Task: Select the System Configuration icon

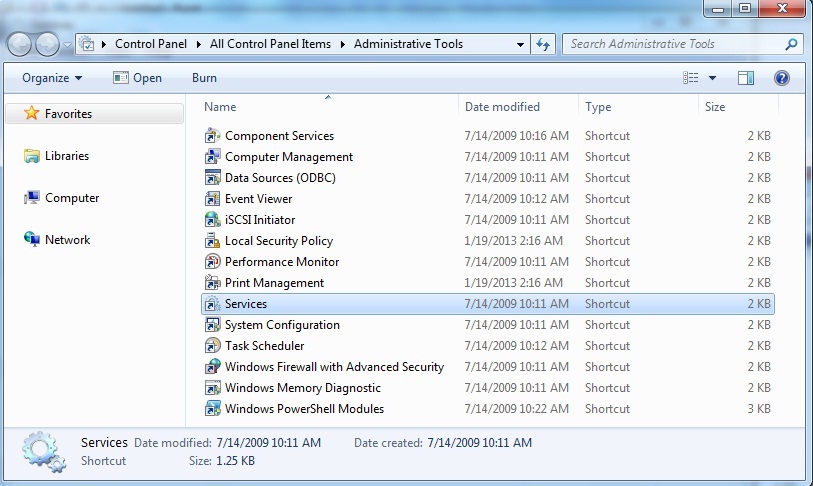Action: coord(212,325)
